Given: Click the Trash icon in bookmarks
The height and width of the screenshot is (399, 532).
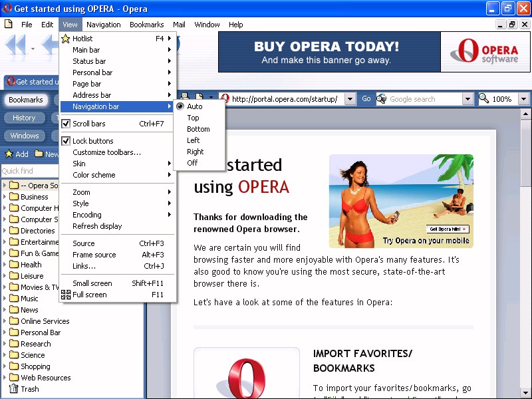Looking at the screenshot, I should click(x=13, y=389).
